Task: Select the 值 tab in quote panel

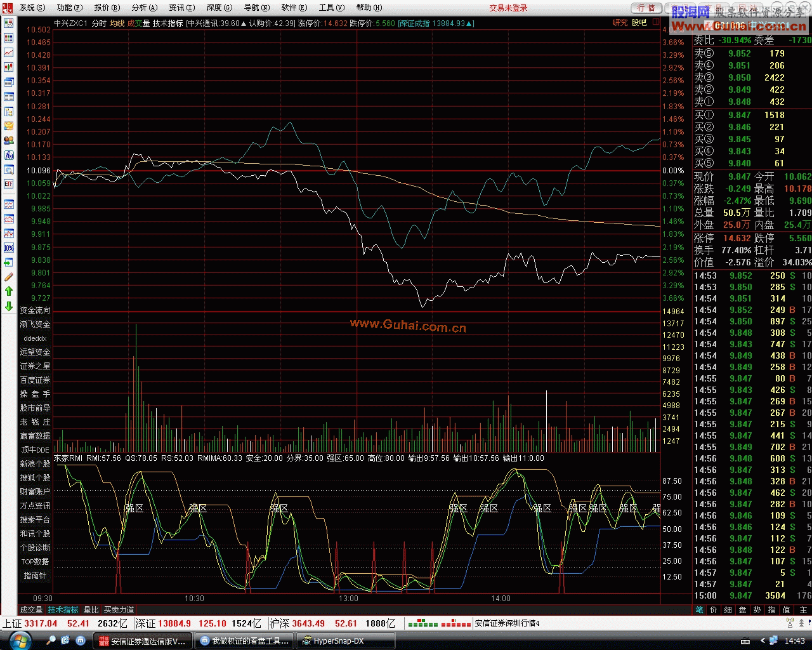Action: click(x=787, y=610)
